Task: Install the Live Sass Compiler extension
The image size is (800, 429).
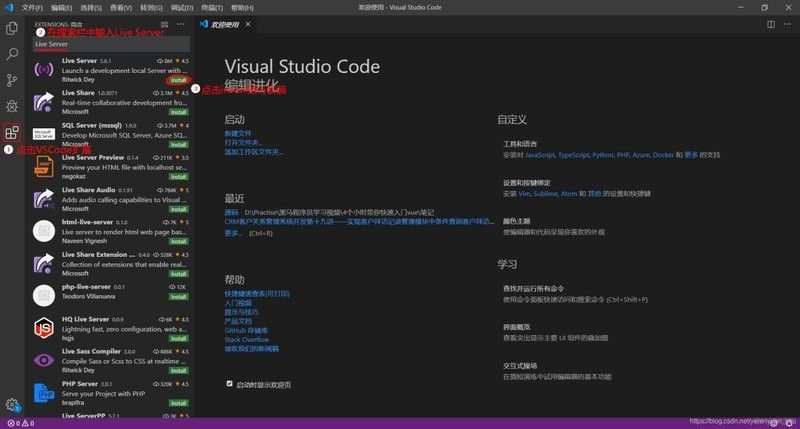Action: coord(179,371)
